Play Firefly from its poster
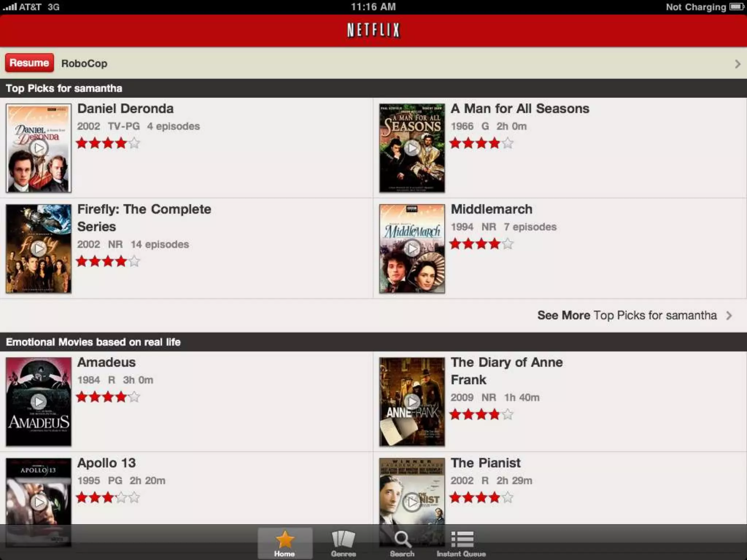Image resolution: width=747 pixels, height=560 pixels. 39,249
